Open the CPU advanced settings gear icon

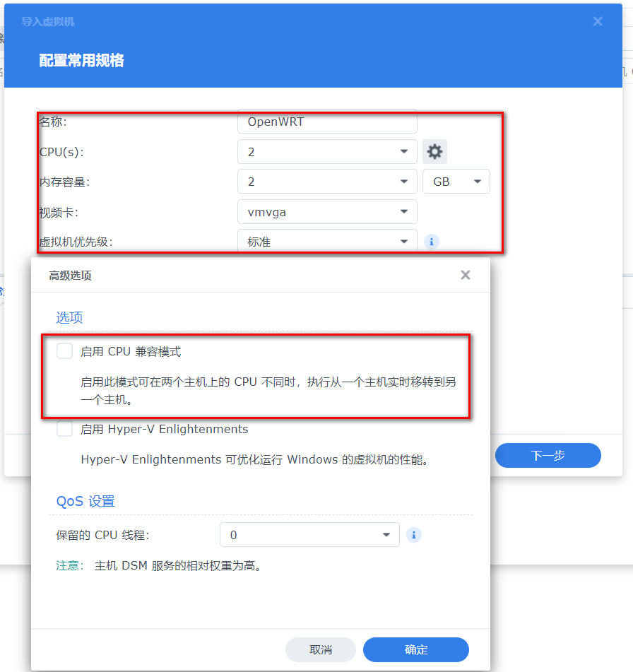(x=434, y=151)
